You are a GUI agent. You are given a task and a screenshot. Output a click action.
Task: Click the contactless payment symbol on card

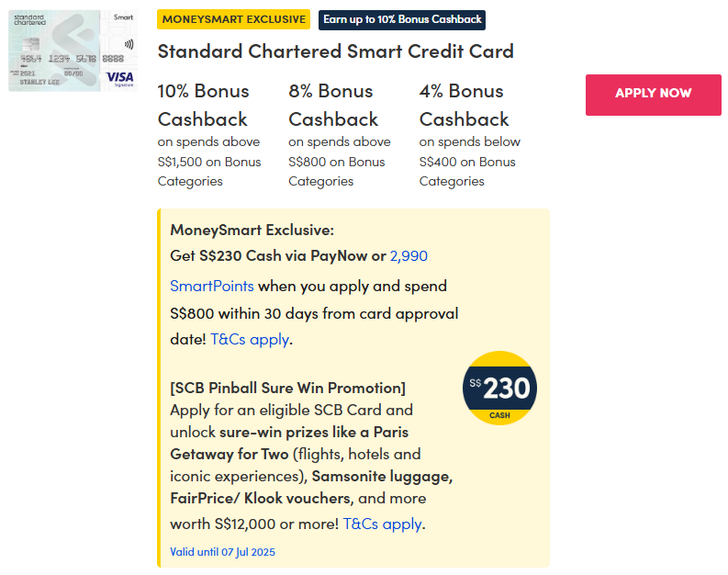click(127, 42)
